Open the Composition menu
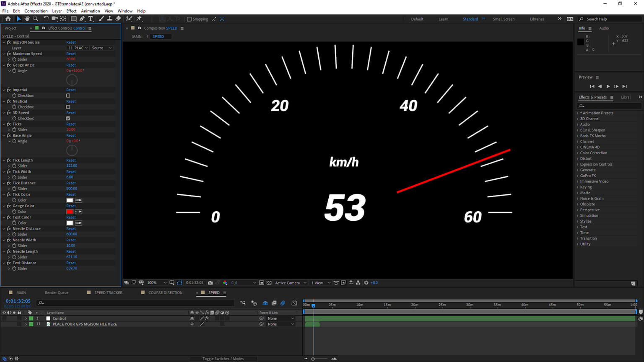 point(36,11)
